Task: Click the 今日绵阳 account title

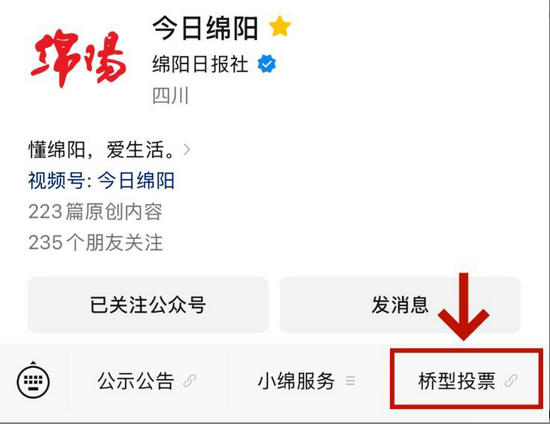Action: [x=206, y=28]
